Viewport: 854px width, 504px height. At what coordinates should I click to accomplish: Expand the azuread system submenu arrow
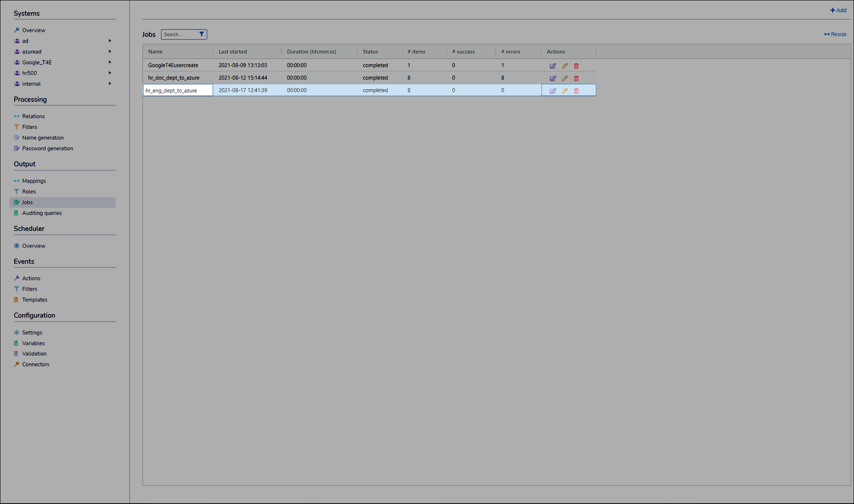pos(110,52)
